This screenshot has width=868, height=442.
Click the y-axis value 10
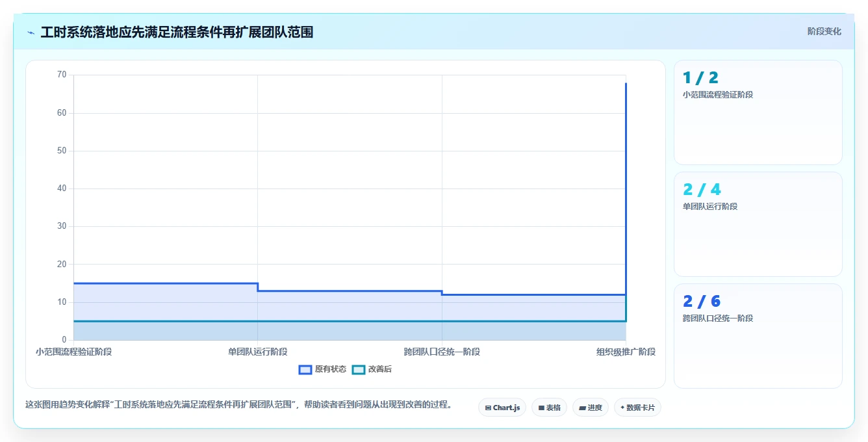point(62,302)
